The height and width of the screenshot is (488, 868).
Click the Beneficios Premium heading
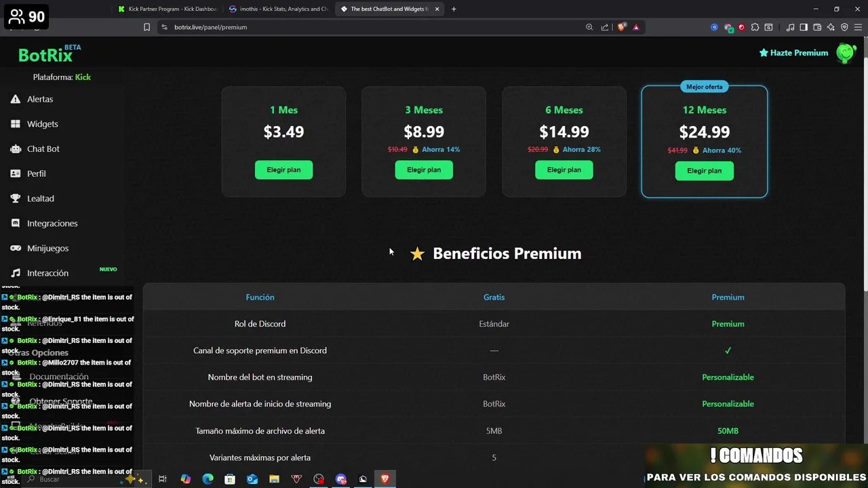(507, 253)
